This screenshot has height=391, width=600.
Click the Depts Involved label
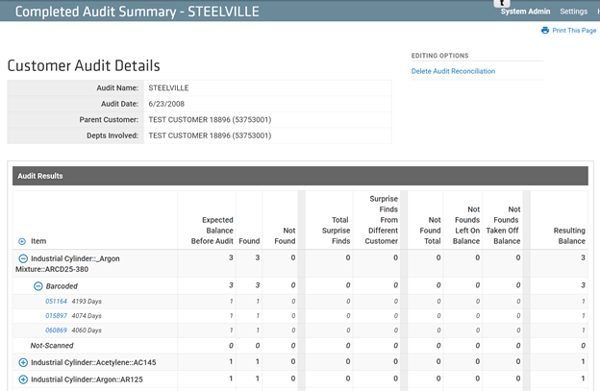tap(112, 135)
